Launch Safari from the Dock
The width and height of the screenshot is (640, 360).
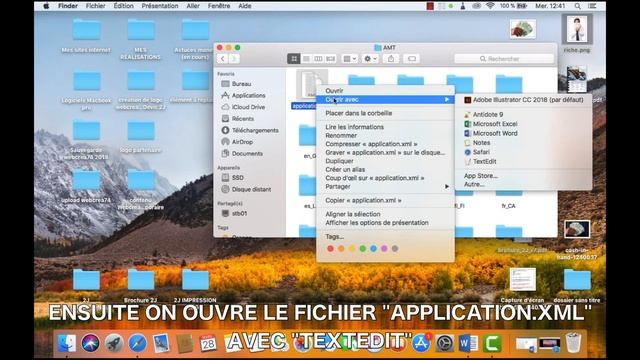[138, 343]
